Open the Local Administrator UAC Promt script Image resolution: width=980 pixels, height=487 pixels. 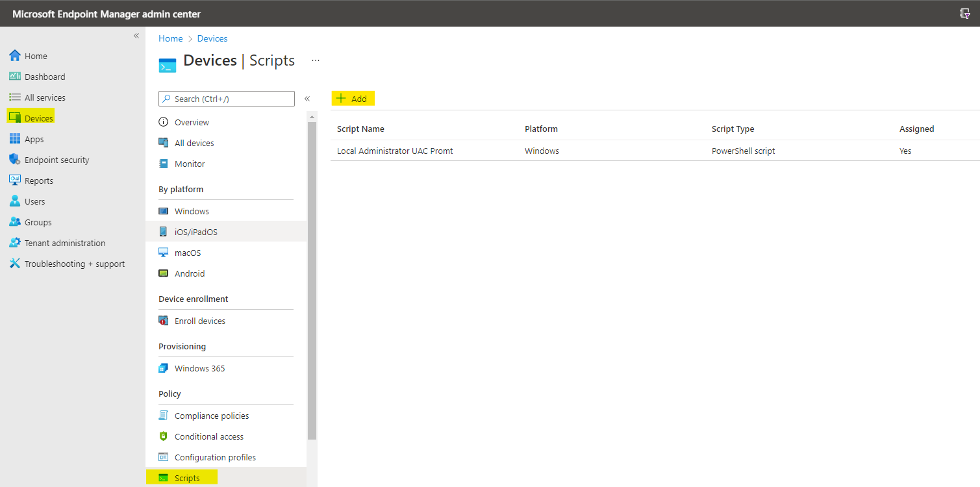tap(394, 150)
